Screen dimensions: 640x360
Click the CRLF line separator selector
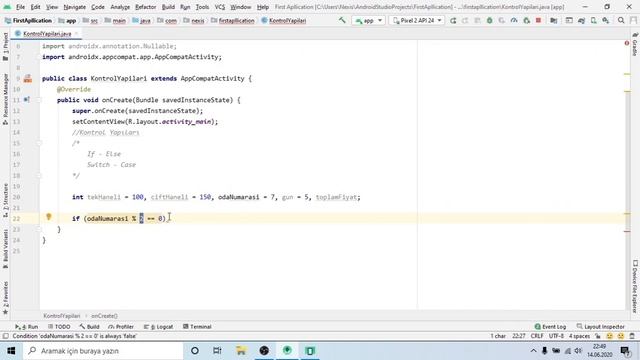537,336
